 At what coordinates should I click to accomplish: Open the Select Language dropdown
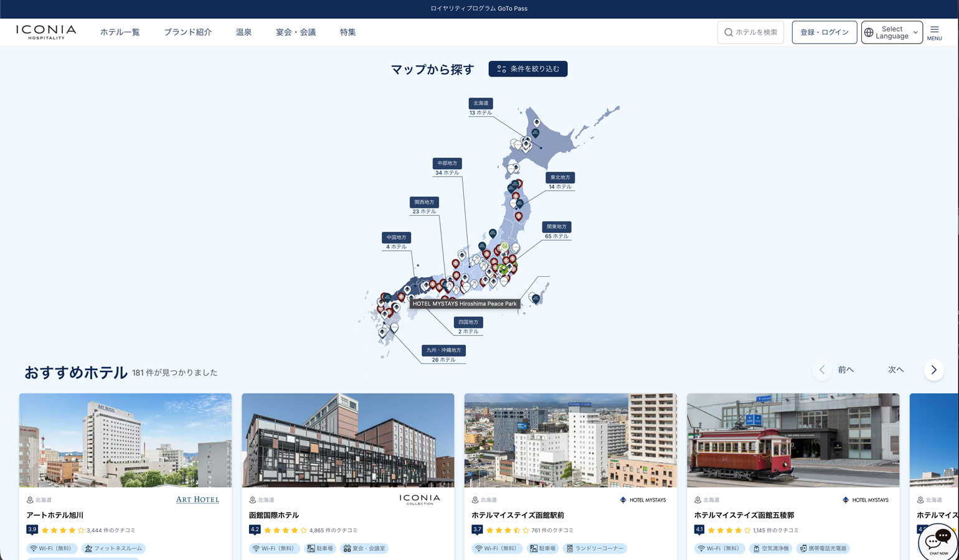[892, 32]
